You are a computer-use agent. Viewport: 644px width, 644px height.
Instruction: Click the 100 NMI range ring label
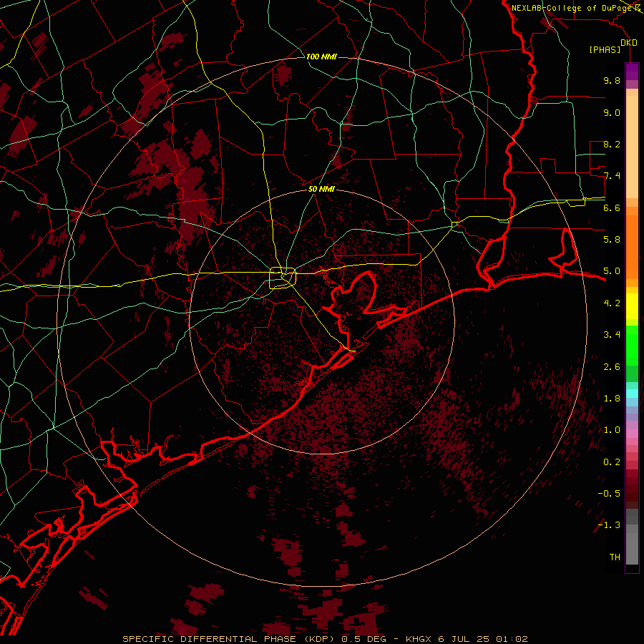point(321,57)
